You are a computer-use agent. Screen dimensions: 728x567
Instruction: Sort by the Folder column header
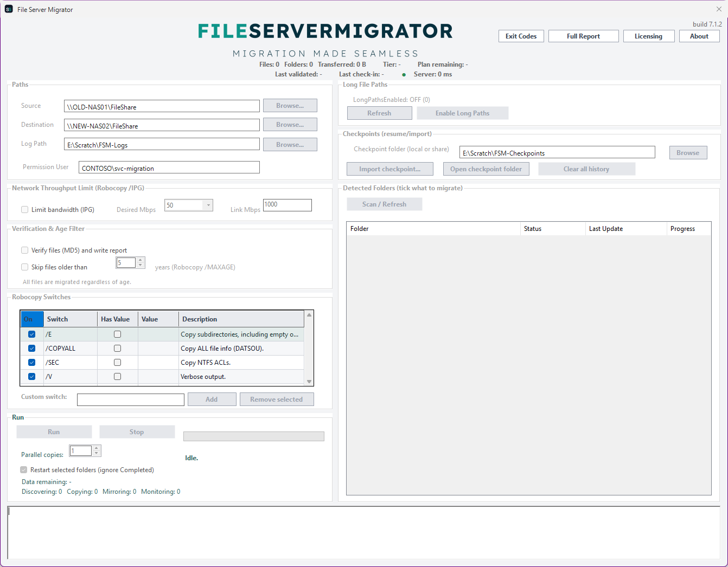click(x=433, y=229)
